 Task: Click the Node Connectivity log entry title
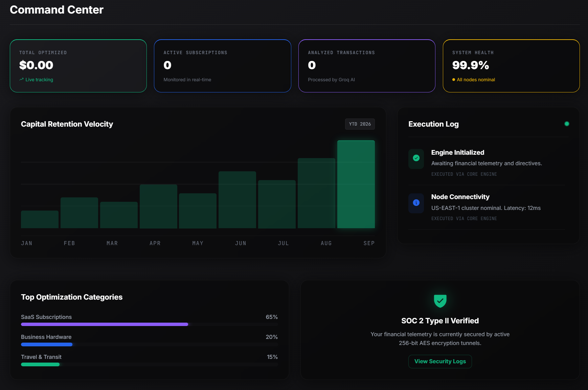coord(460,197)
